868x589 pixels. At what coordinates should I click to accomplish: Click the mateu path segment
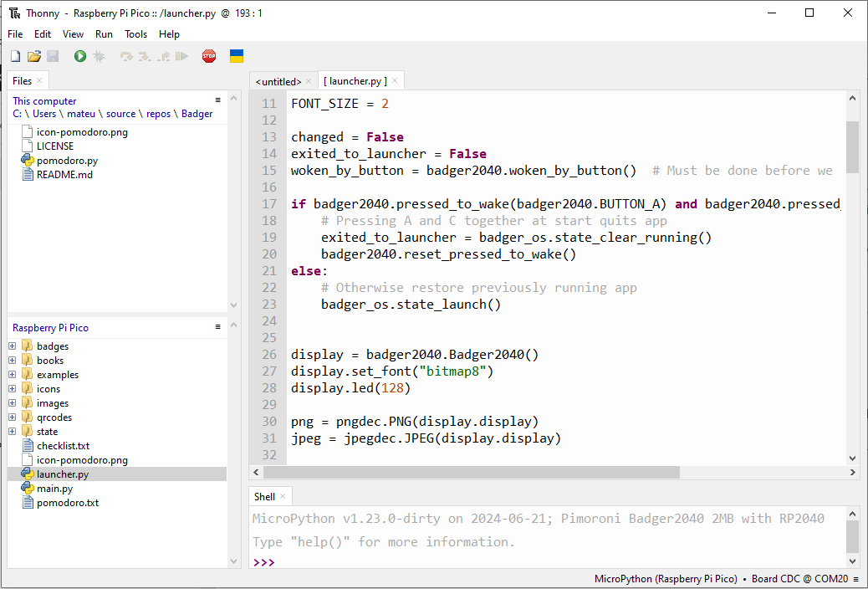(x=81, y=114)
